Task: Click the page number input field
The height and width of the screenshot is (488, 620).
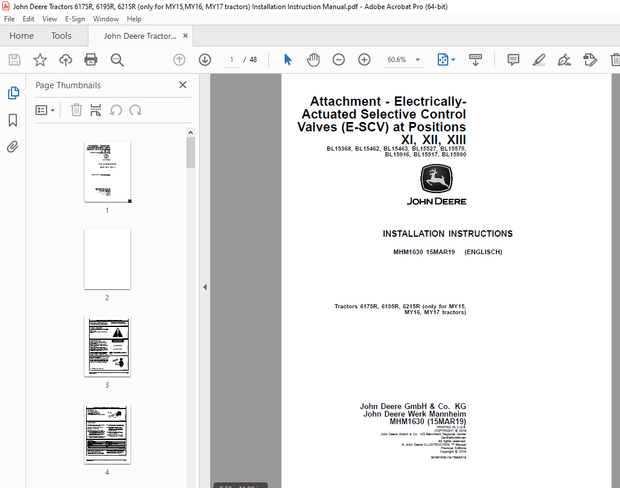Action: pyautogui.click(x=232, y=60)
